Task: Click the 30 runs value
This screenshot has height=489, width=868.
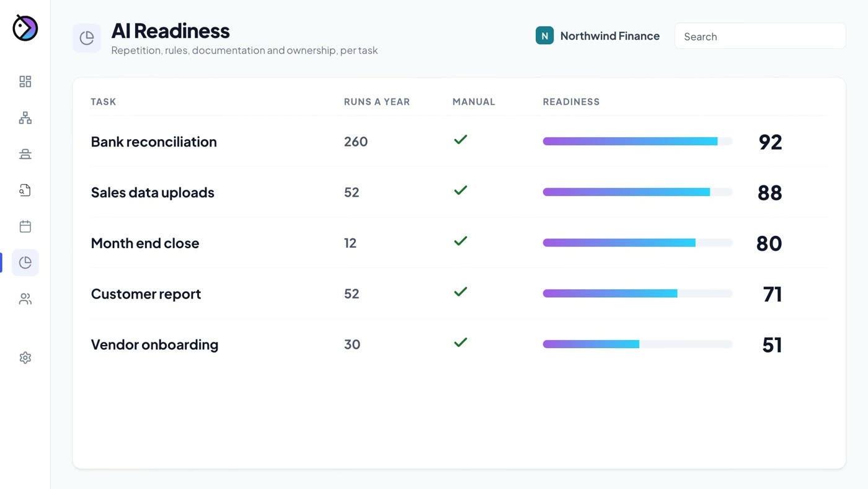Action: (352, 344)
